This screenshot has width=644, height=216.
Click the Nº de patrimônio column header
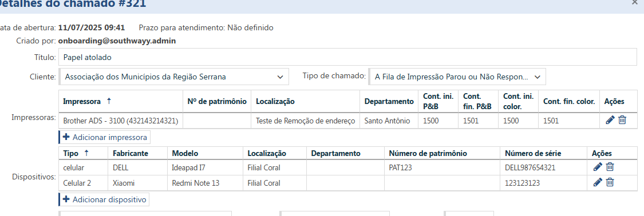point(217,101)
